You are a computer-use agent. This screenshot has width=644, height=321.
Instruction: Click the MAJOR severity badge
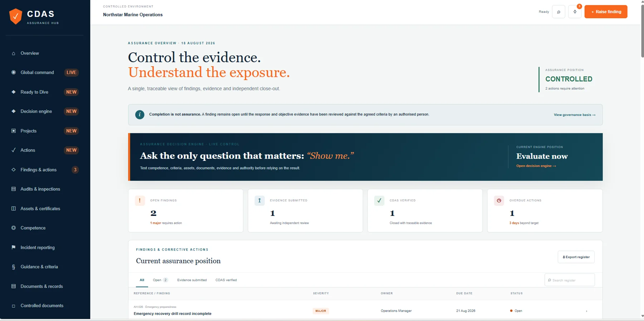(x=321, y=311)
